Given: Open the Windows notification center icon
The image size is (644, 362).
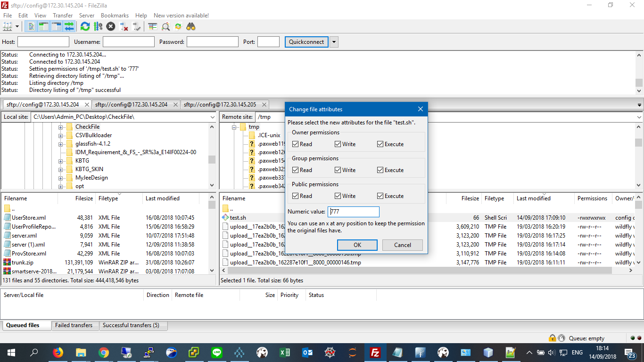Looking at the screenshot, I should pyautogui.click(x=630, y=353).
